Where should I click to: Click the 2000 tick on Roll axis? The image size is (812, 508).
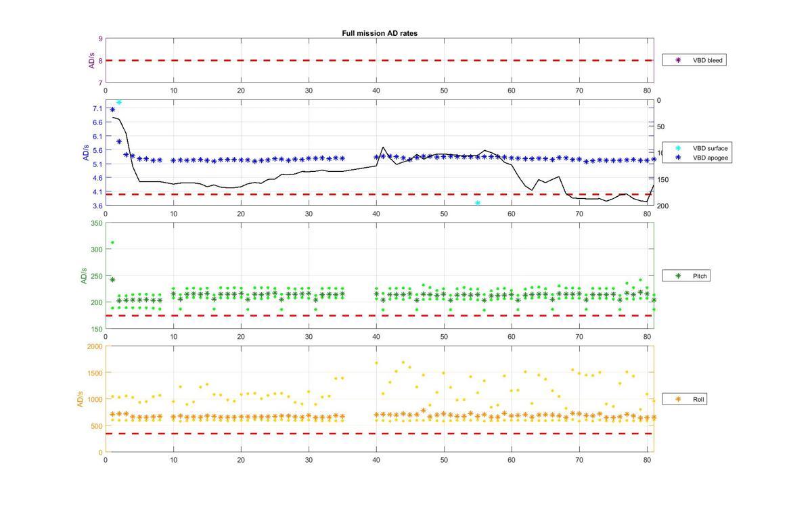95,346
